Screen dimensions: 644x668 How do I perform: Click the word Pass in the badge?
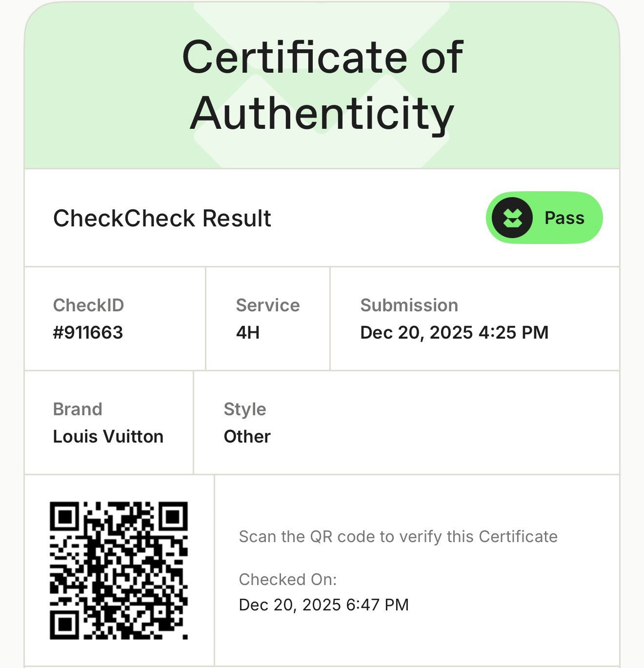point(564,218)
